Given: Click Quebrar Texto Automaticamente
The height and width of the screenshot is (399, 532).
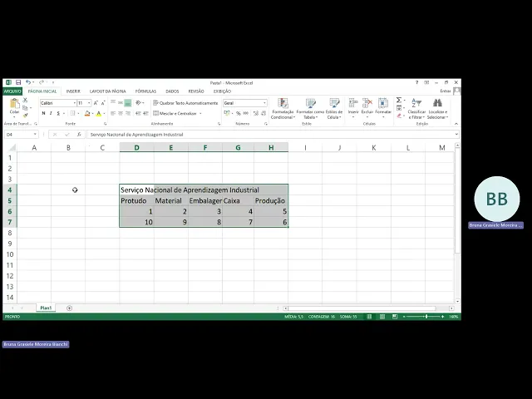Looking at the screenshot, I should click(x=185, y=103).
